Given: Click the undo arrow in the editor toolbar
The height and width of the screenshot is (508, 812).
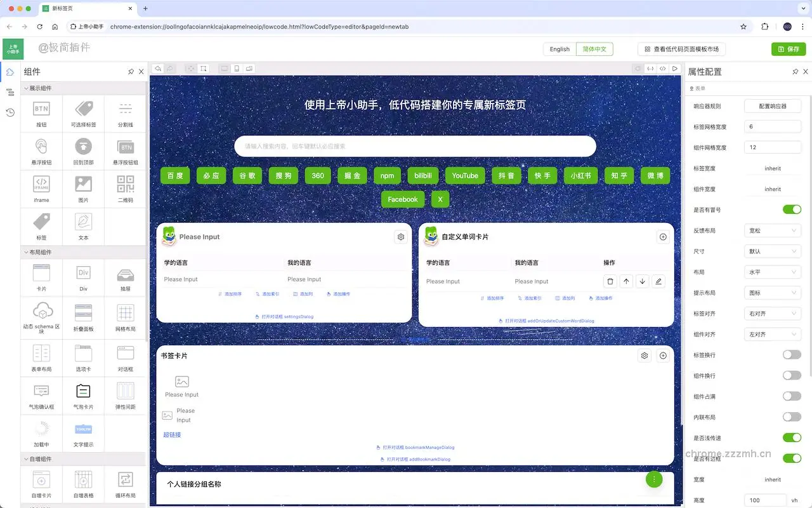Looking at the screenshot, I should (157, 68).
